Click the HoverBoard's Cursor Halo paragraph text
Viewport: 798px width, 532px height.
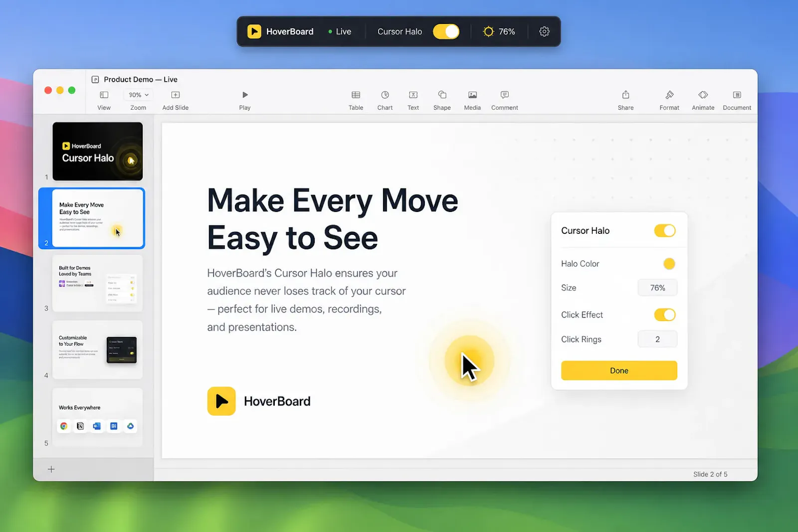click(306, 300)
